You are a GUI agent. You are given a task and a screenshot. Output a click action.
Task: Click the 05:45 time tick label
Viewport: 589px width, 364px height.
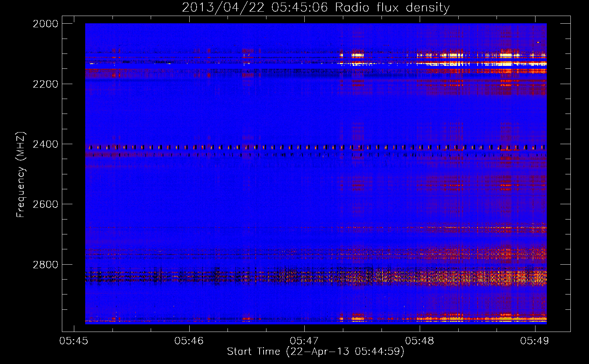(74, 341)
